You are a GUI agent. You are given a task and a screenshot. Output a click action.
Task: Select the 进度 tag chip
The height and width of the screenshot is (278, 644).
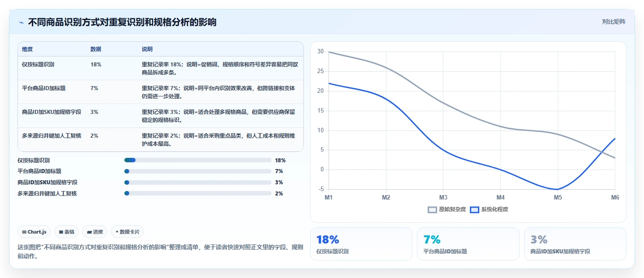(95, 232)
